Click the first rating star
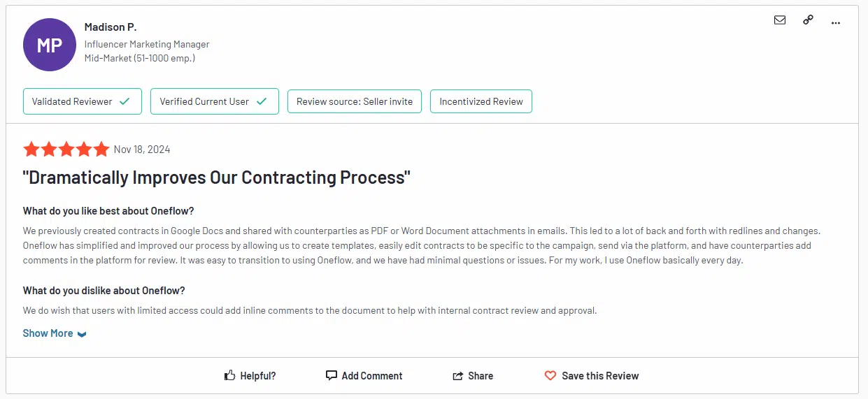Viewport: 868px width, 399px height. click(31, 149)
